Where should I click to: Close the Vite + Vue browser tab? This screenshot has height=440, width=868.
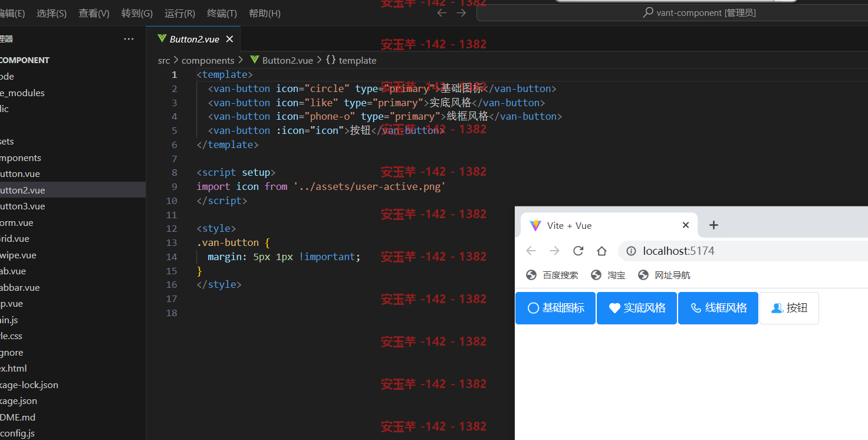(686, 225)
